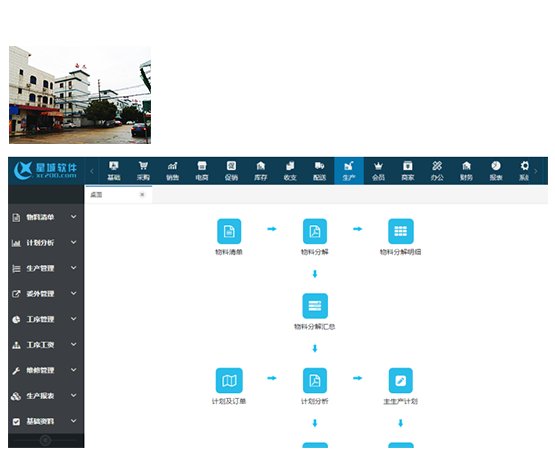This screenshot has width=555, height=455.
Task: Open the 计划分析 workflow icon
Action: 315,381
